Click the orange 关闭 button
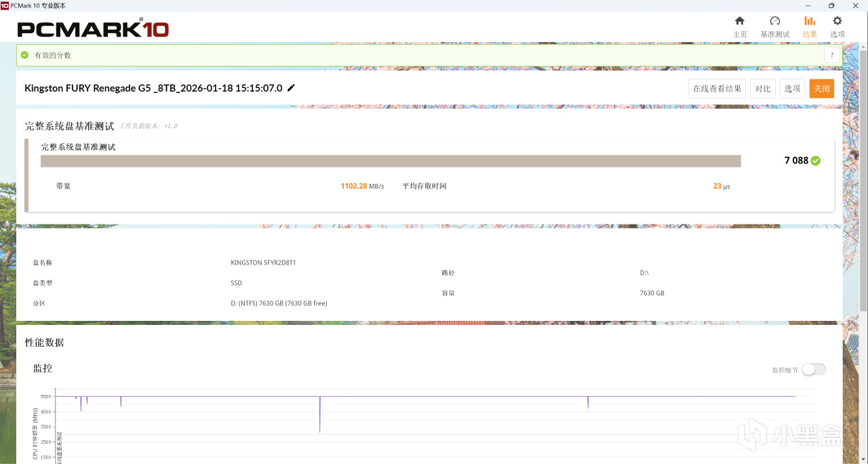 pyautogui.click(x=822, y=89)
